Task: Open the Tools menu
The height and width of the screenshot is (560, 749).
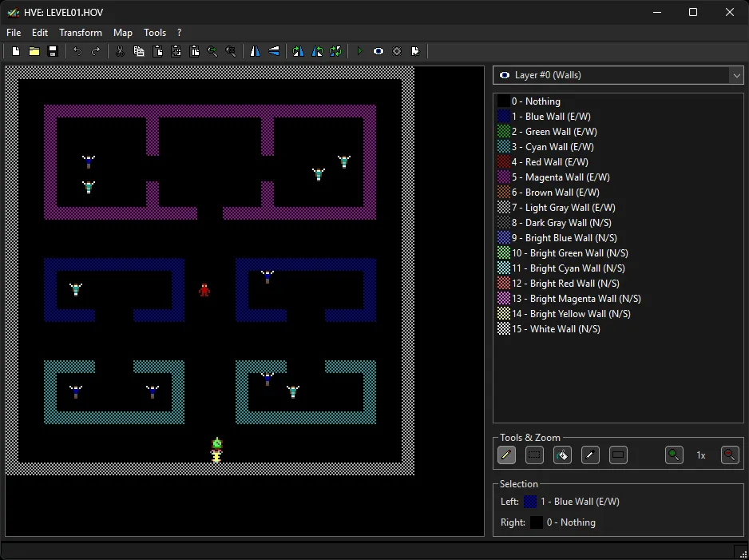Action: (x=155, y=33)
